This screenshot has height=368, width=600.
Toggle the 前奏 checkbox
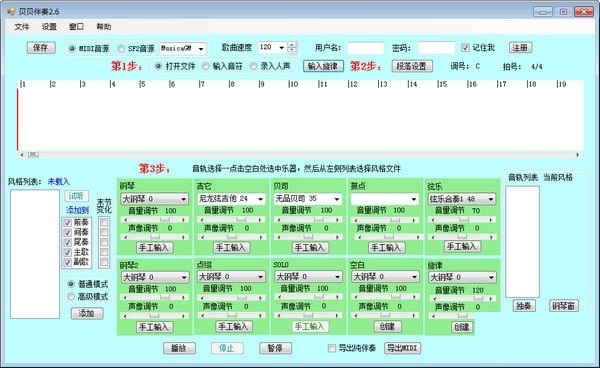[x=68, y=223]
